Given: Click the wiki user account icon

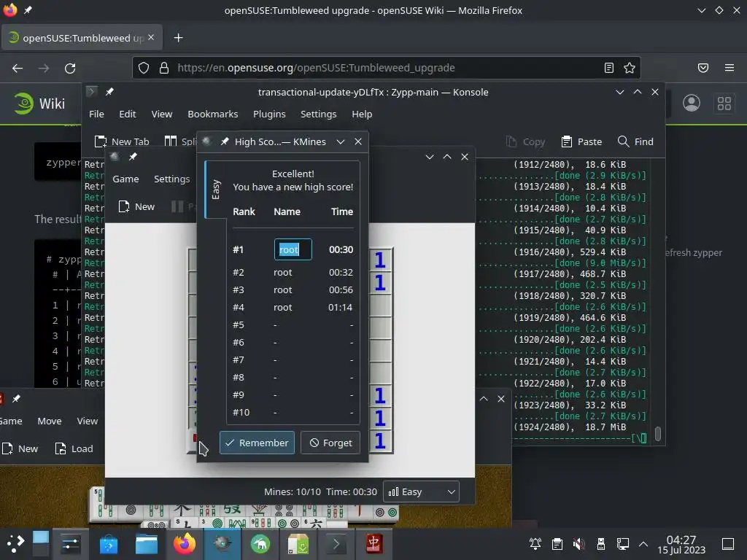Looking at the screenshot, I should (x=692, y=104).
